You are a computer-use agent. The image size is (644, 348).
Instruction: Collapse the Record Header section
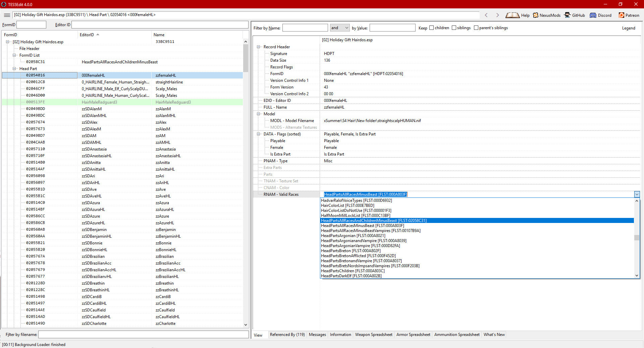click(x=259, y=47)
